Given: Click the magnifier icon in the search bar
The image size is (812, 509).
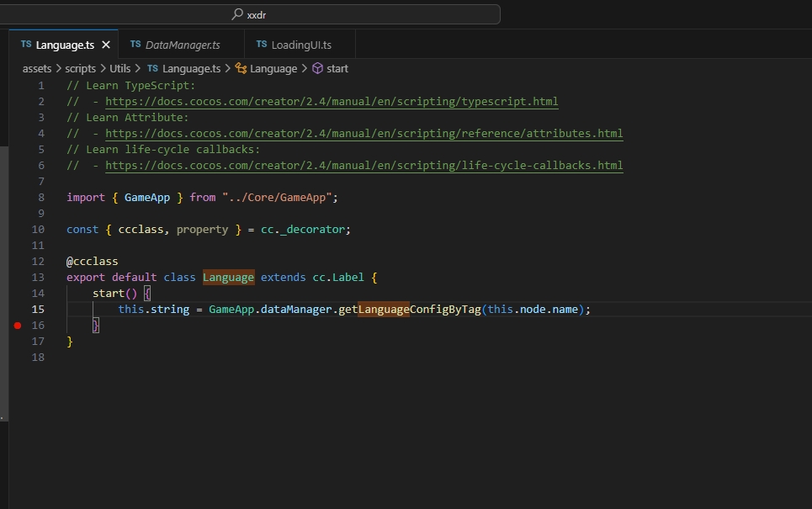Looking at the screenshot, I should coord(238,14).
